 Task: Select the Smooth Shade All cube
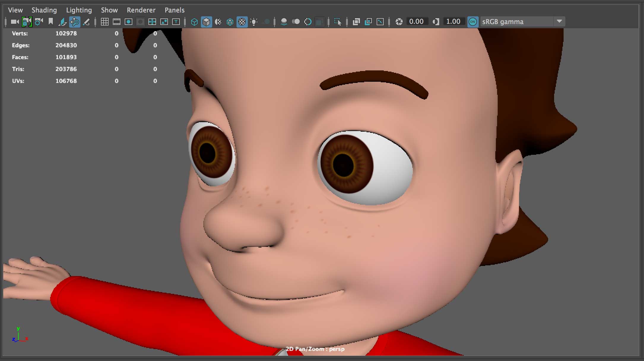tap(206, 22)
